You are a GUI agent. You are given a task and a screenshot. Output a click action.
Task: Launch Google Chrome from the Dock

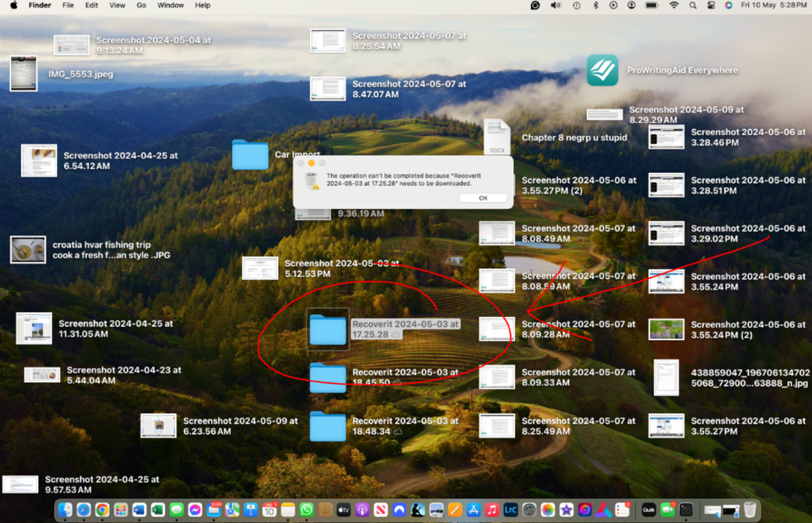102,510
